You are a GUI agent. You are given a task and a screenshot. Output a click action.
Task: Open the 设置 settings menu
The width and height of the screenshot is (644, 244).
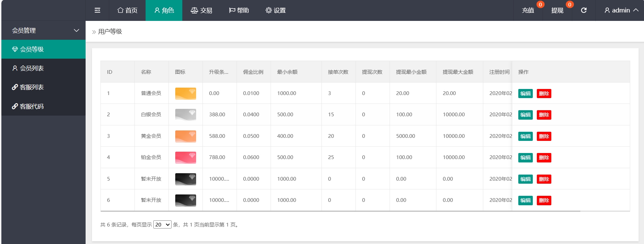(x=276, y=10)
